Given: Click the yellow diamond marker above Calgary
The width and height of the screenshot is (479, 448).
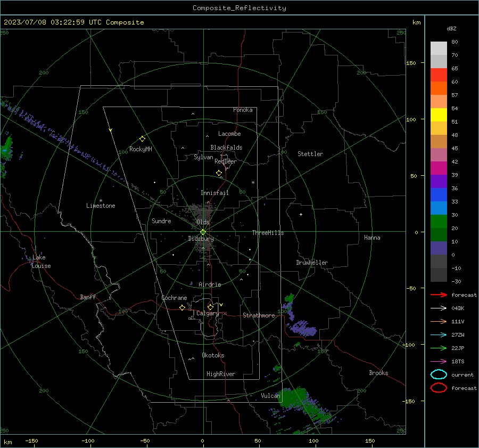Looking at the screenshot, I should point(210,307).
